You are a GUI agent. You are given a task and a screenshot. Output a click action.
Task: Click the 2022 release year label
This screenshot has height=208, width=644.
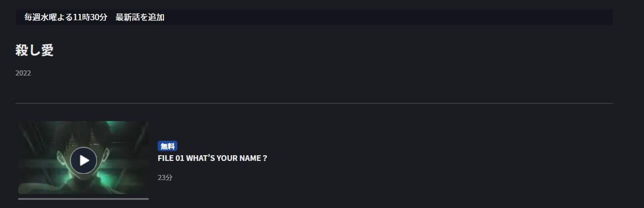click(23, 73)
